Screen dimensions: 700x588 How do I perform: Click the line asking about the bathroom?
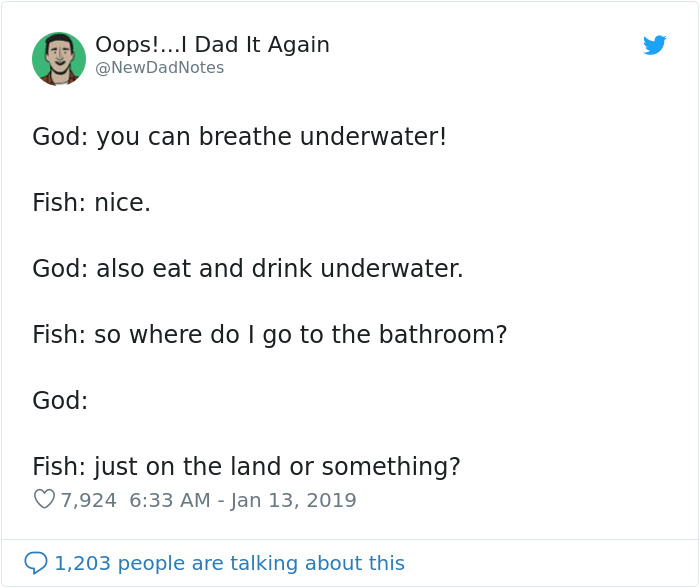pyautogui.click(x=269, y=335)
